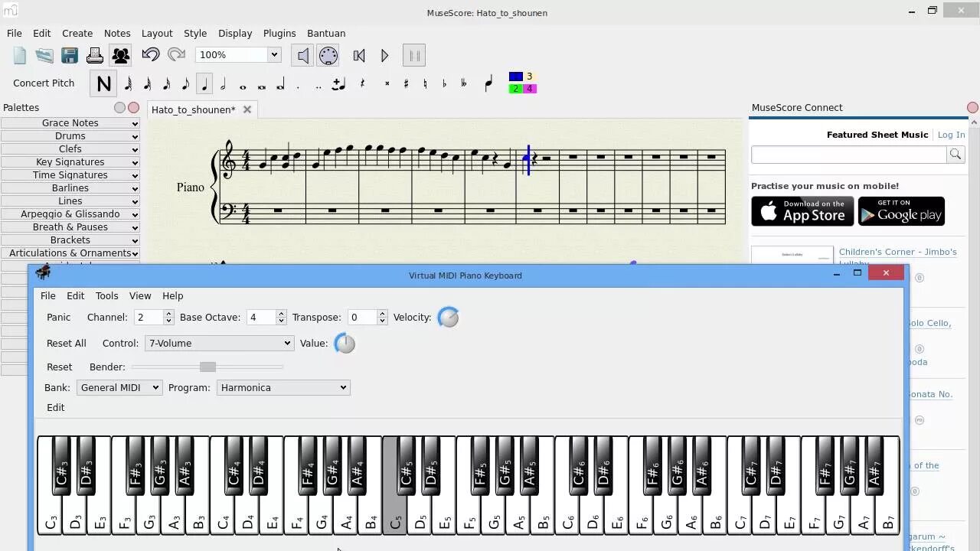The width and height of the screenshot is (980, 551).
Task: Click the Google Play badge
Action: click(x=901, y=212)
